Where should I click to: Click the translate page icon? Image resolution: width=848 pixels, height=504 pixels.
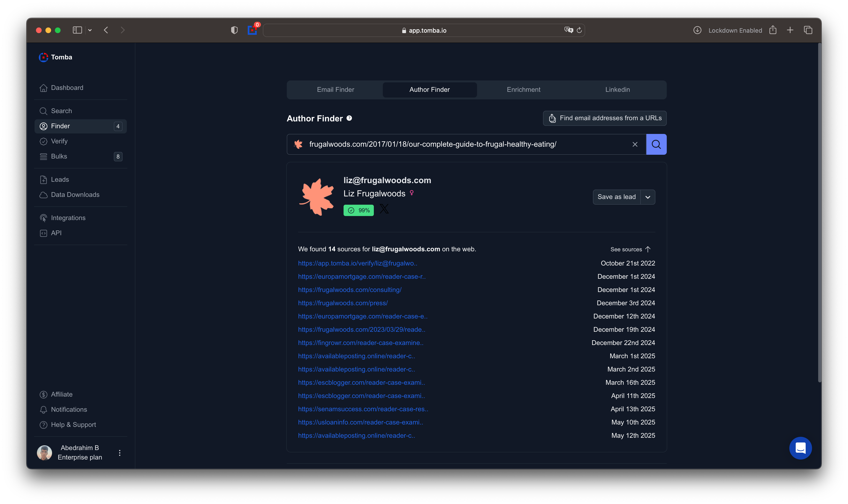click(x=569, y=30)
